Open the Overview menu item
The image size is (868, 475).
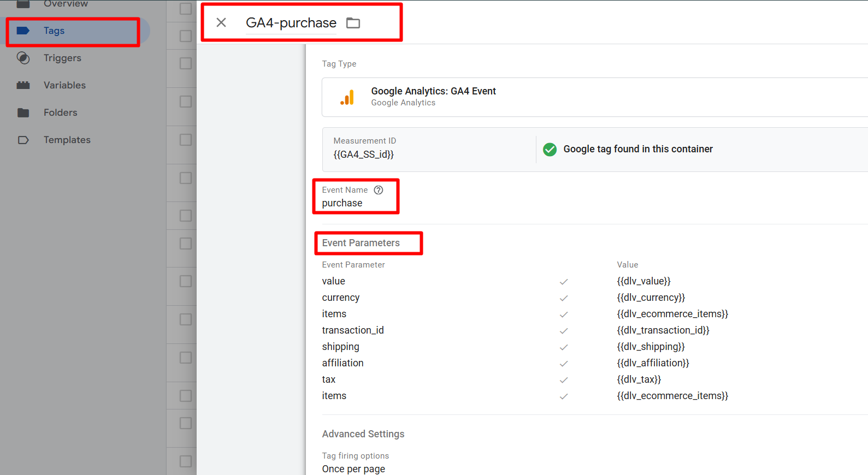[x=66, y=4]
